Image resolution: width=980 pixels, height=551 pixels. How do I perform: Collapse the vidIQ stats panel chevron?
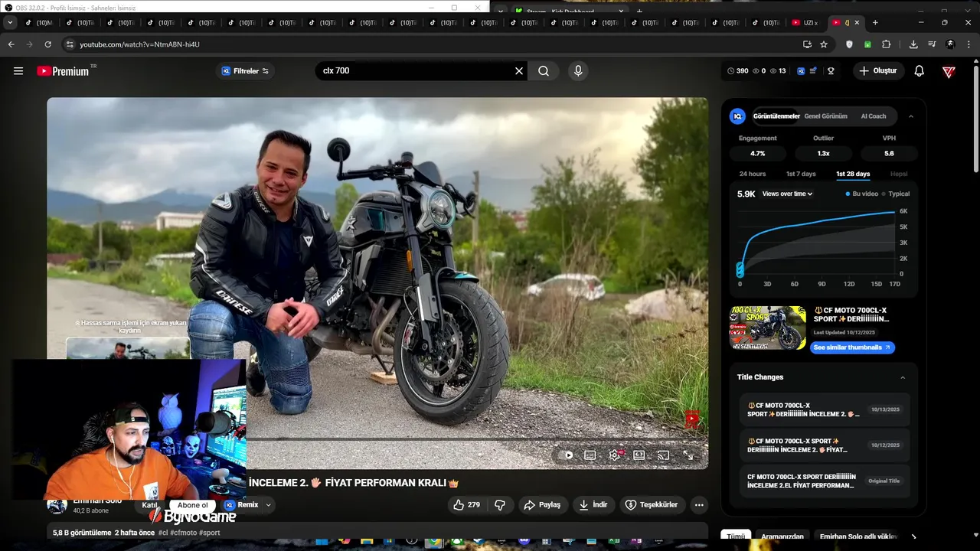coord(910,116)
